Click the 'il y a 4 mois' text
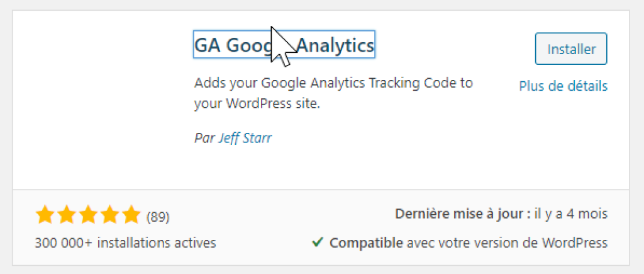The width and height of the screenshot is (644, 274). pos(571,214)
